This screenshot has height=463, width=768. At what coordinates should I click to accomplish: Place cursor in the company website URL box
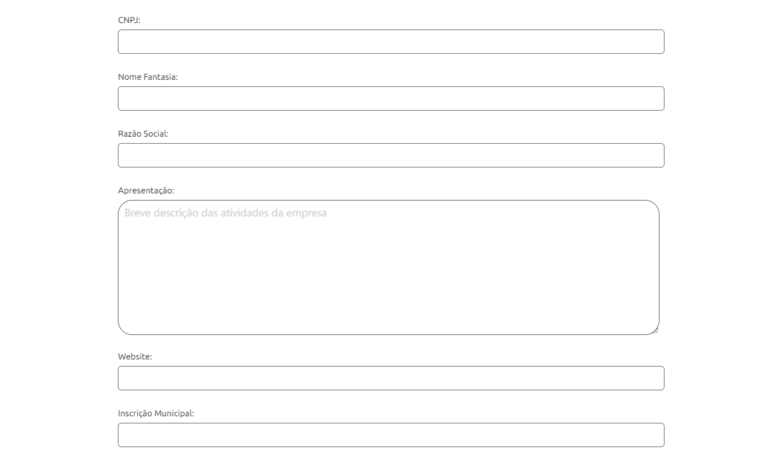point(391,378)
